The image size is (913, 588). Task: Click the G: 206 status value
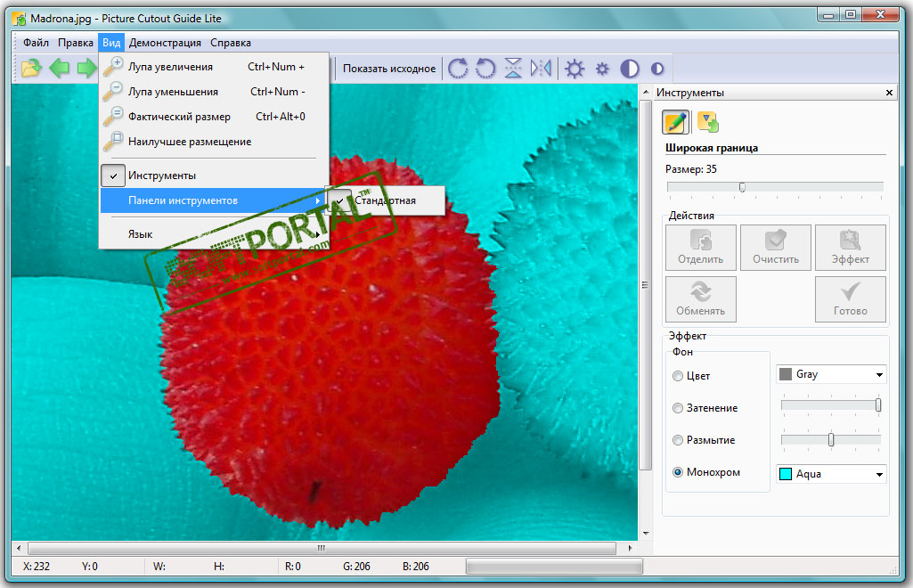pos(356,567)
